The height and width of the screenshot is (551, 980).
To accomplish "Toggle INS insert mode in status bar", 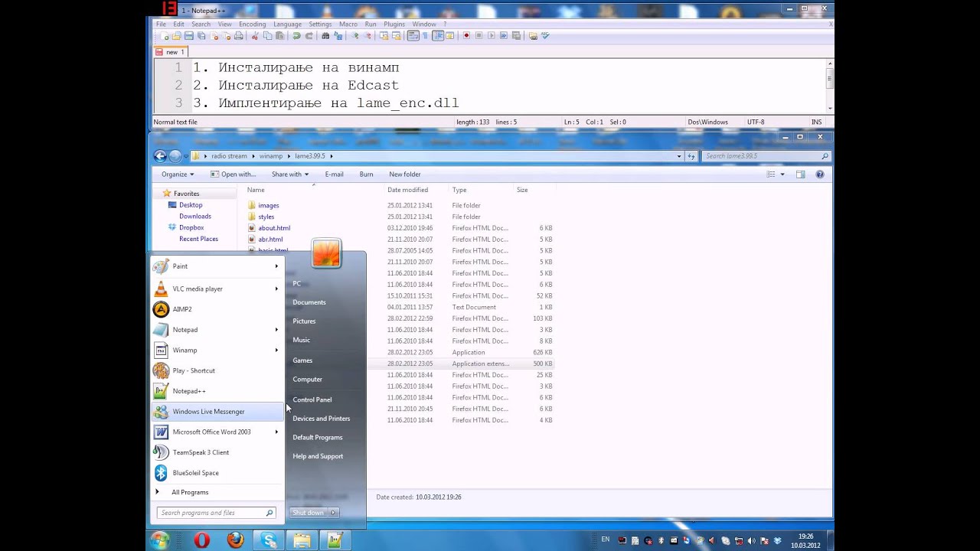I will point(816,122).
